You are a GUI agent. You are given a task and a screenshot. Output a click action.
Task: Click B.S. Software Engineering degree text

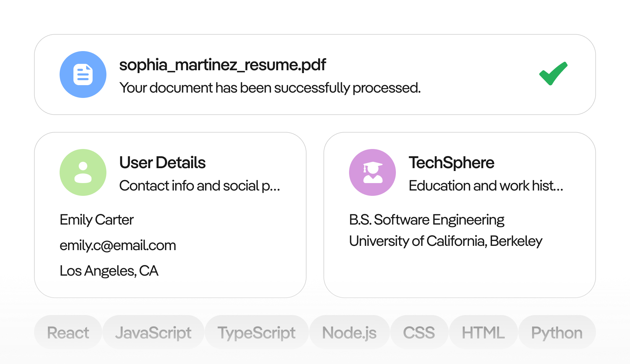pyautogui.click(x=427, y=220)
